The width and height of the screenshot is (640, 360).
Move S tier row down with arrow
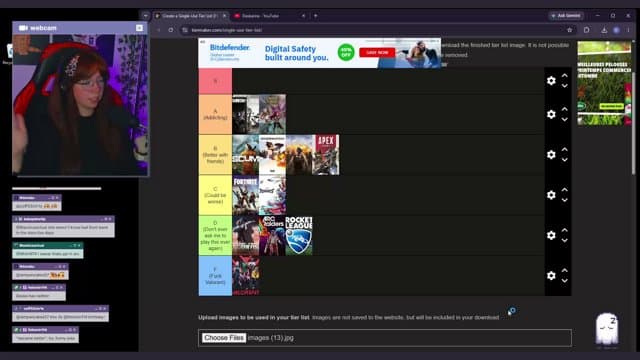coord(564,86)
